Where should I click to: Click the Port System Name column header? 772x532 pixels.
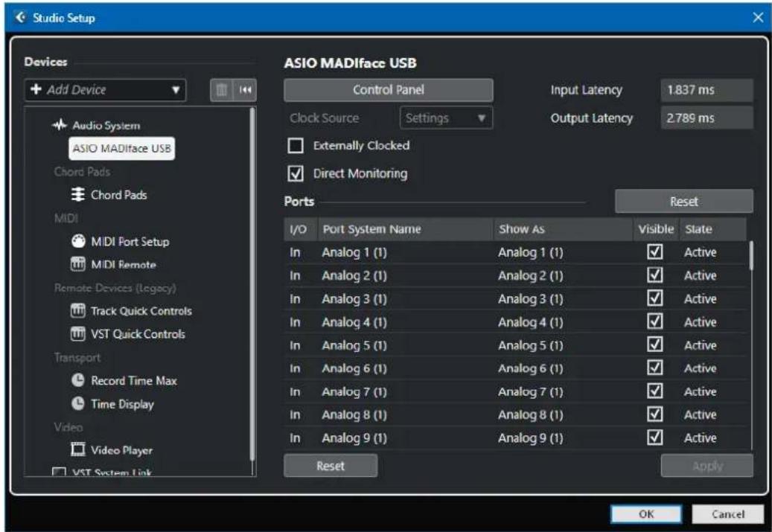406,229
